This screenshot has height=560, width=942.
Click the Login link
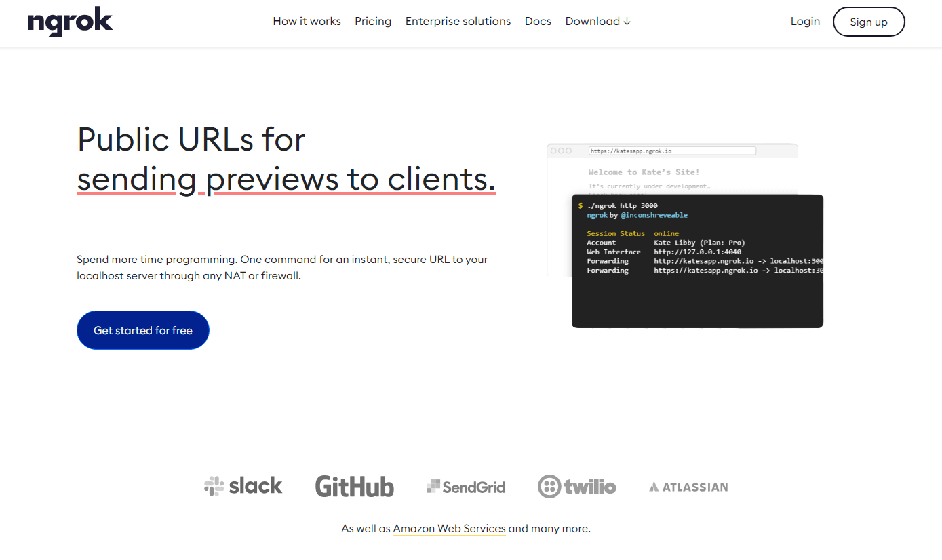coord(805,22)
